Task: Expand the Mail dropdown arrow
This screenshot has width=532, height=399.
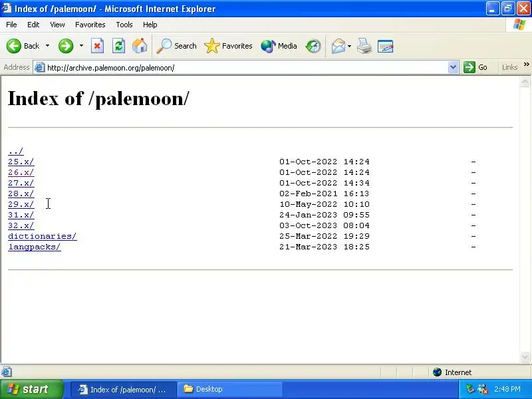Action: (350, 46)
